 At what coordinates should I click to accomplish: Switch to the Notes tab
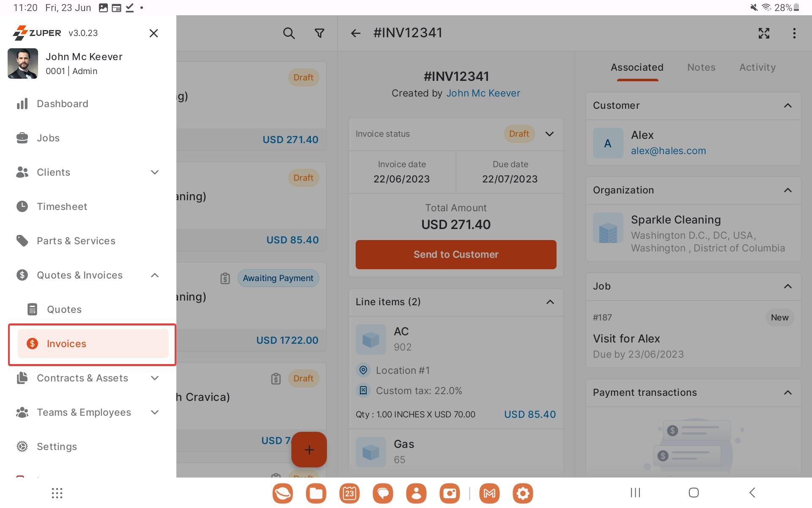pyautogui.click(x=701, y=67)
